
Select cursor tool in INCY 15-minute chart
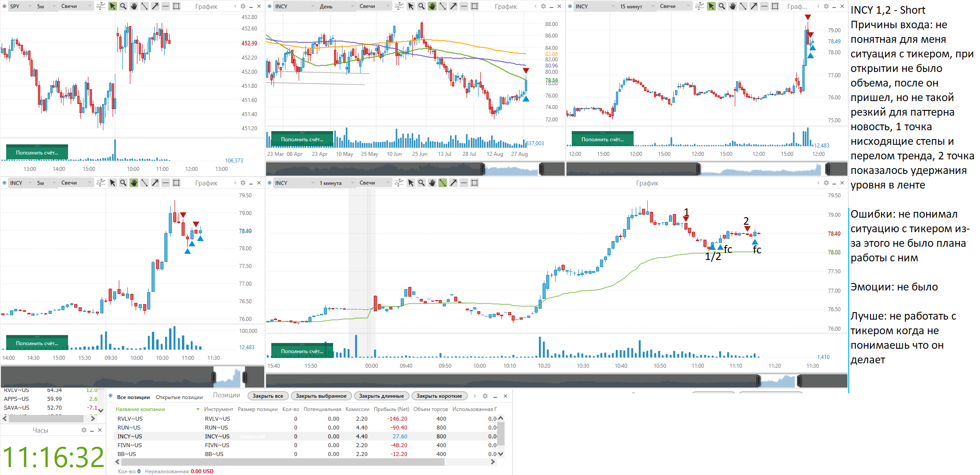(x=711, y=6)
